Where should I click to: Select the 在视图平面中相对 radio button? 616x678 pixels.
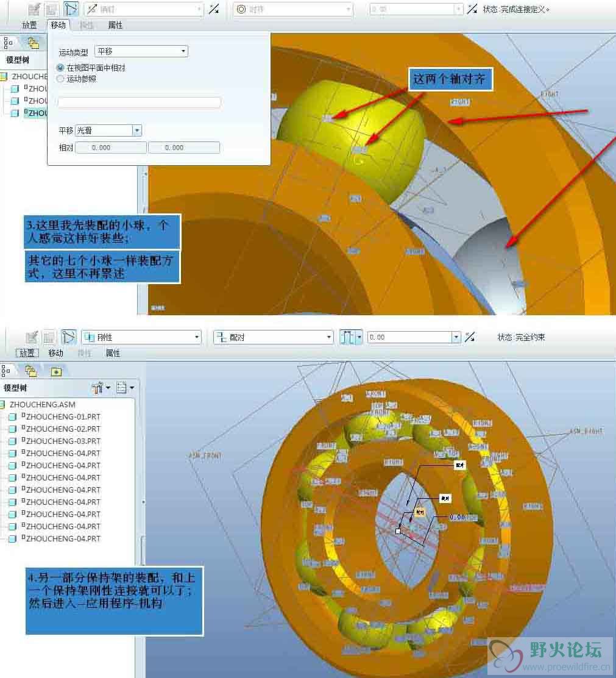(60, 68)
